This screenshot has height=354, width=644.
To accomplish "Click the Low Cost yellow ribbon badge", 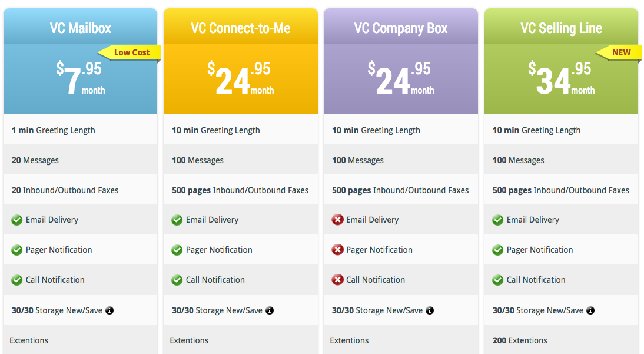I will pyautogui.click(x=130, y=52).
